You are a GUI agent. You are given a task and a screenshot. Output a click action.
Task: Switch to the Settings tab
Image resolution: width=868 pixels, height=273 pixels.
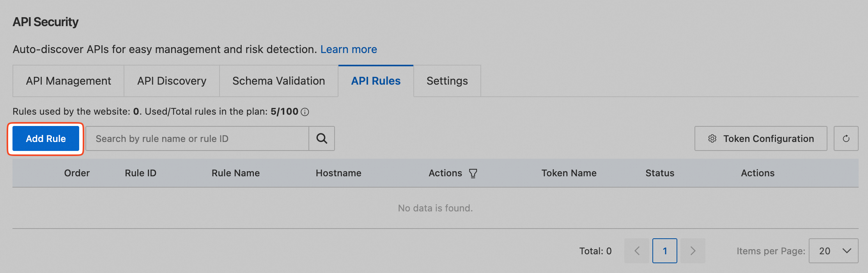point(447,81)
